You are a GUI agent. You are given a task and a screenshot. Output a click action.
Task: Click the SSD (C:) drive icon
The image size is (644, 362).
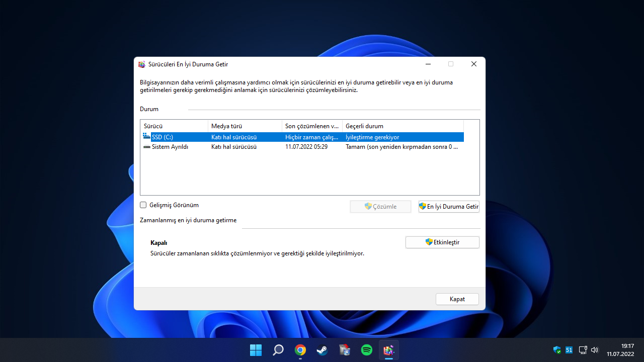[x=146, y=137]
